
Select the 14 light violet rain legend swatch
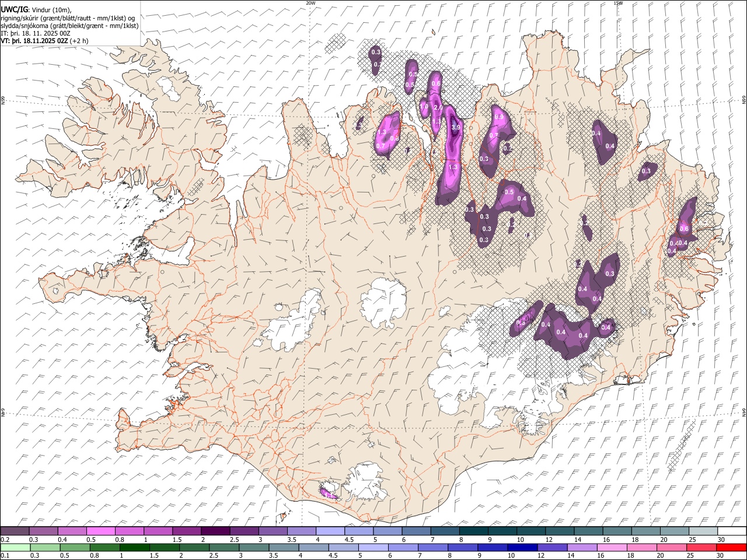pyautogui.click(x=582, y=548)
